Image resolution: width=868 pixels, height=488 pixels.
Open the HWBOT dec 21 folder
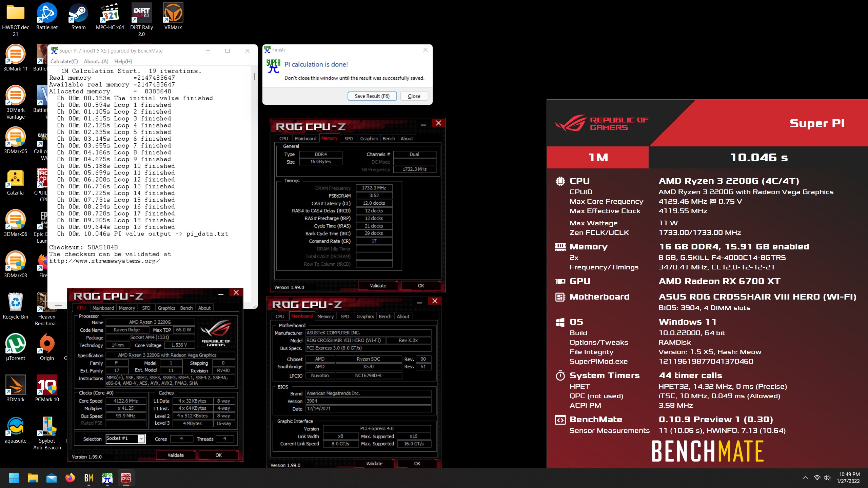coord(16,20)
